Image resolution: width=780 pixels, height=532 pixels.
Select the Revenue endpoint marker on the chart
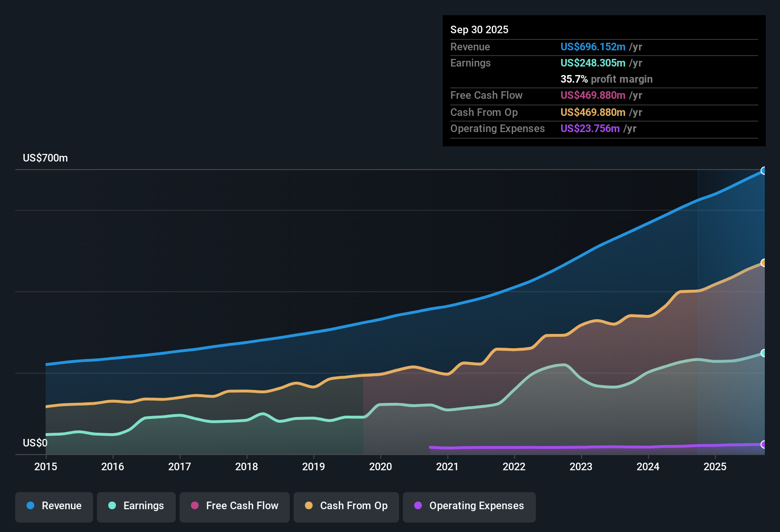[x=764, y=170]
